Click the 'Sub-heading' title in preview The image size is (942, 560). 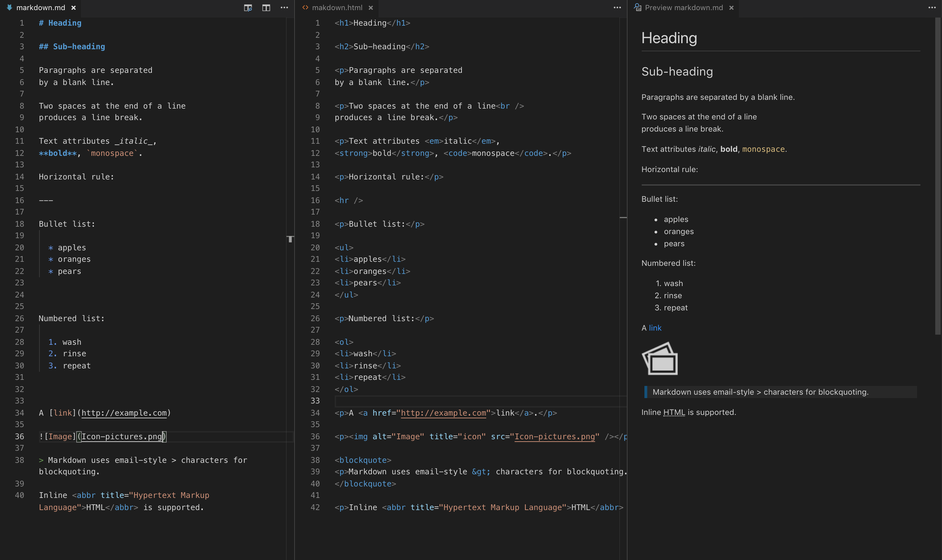[677, 72]
